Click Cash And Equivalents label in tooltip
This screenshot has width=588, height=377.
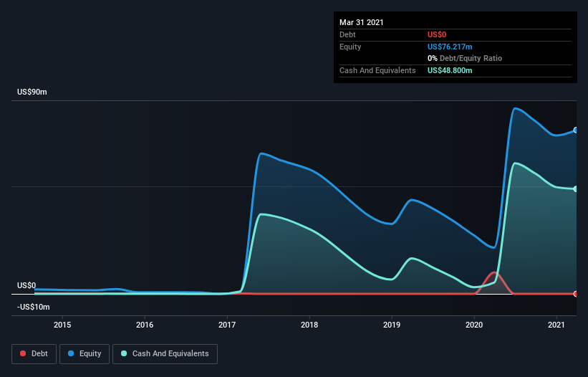(377, 70)
